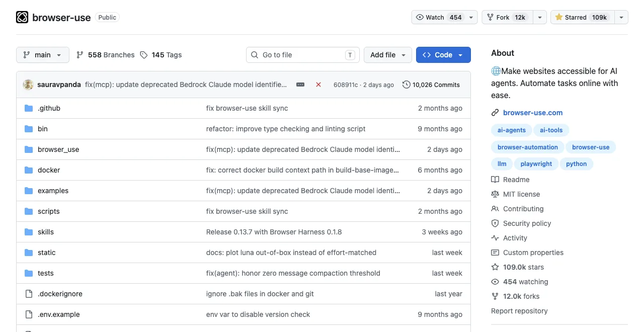This screenshot has width=644, height=332.
Task: Click the browser_use folder icon
Action: pos(29,149)
